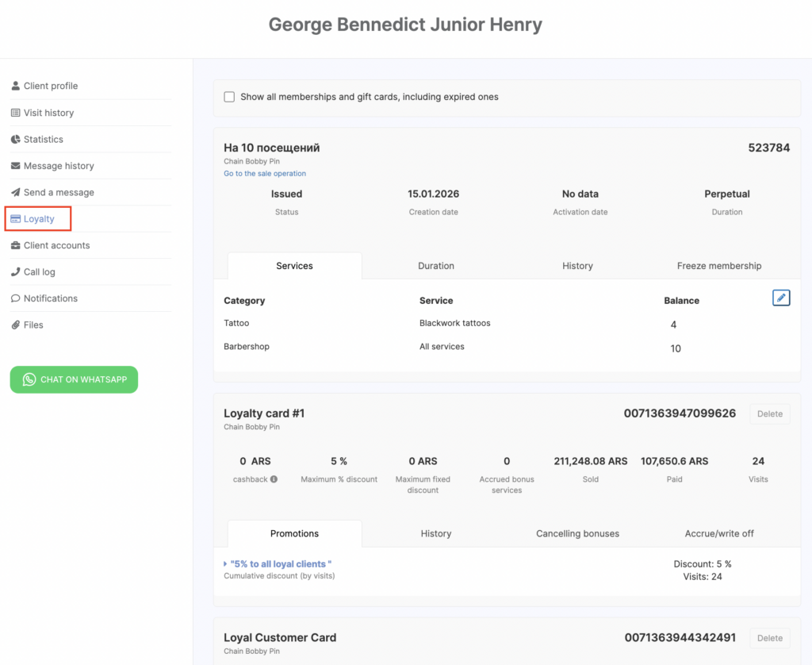Click the cashback info icon
812x665 pixels.
coord(274,479)
